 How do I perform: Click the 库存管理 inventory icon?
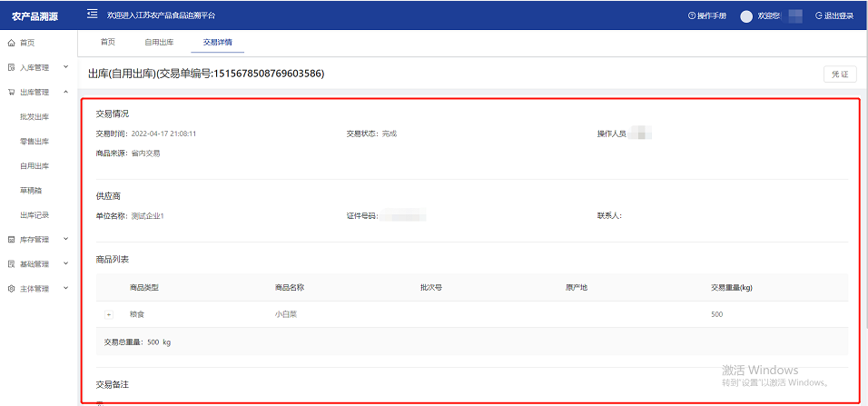pyautogui.click(x=11, y=240)
